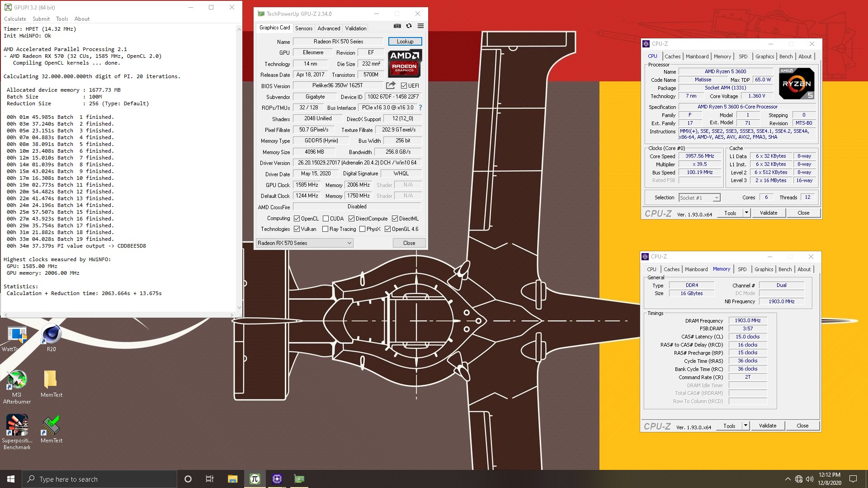Toggle the OpenGL 4.6 checkbox
This screenshot has width=868, height=488.
point(387,229)
